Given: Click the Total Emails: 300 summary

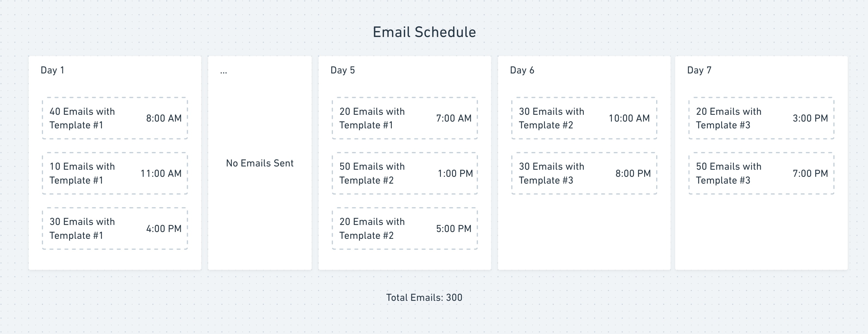Looking at the screenshot, I should pos(424,298).
